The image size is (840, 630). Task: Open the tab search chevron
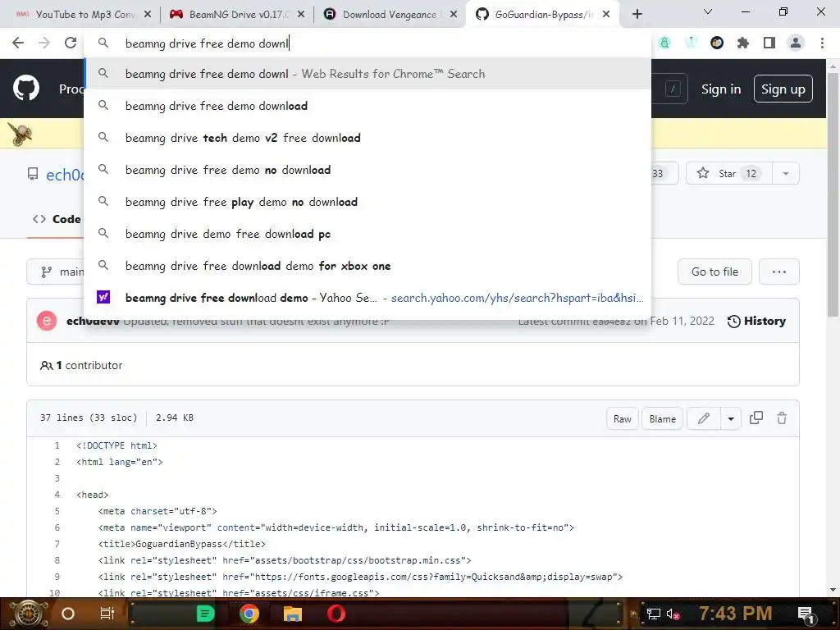pos(708,11)
